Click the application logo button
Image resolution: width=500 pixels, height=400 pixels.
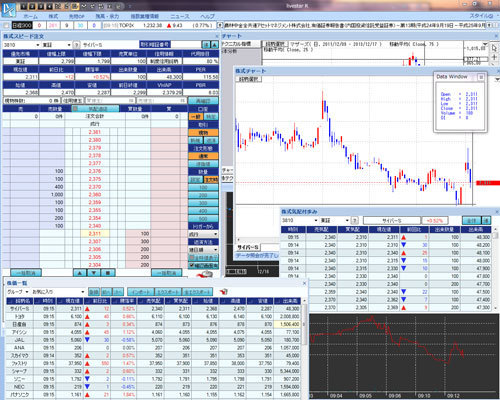8,9
